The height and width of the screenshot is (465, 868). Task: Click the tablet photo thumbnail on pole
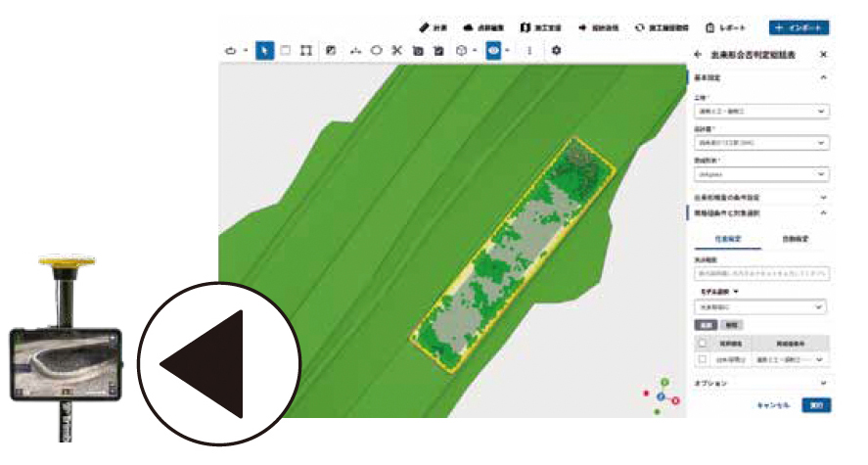click(66, 364)
